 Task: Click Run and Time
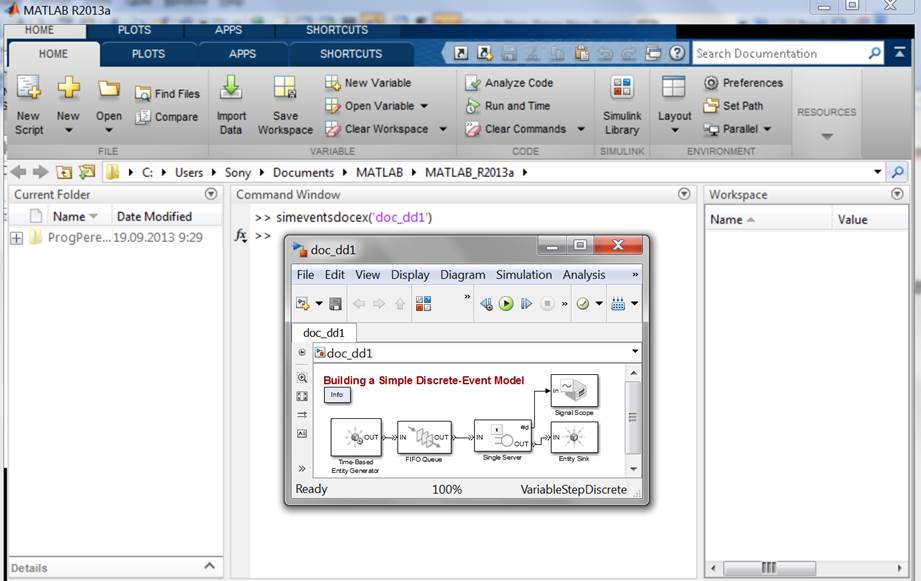(x=508, y=106)
